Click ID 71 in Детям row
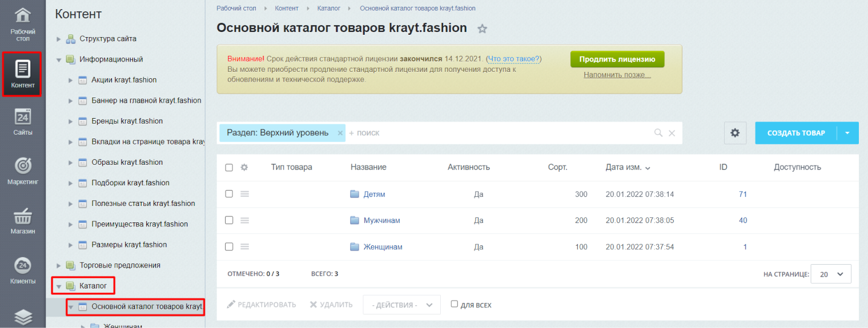 (743, 194)
